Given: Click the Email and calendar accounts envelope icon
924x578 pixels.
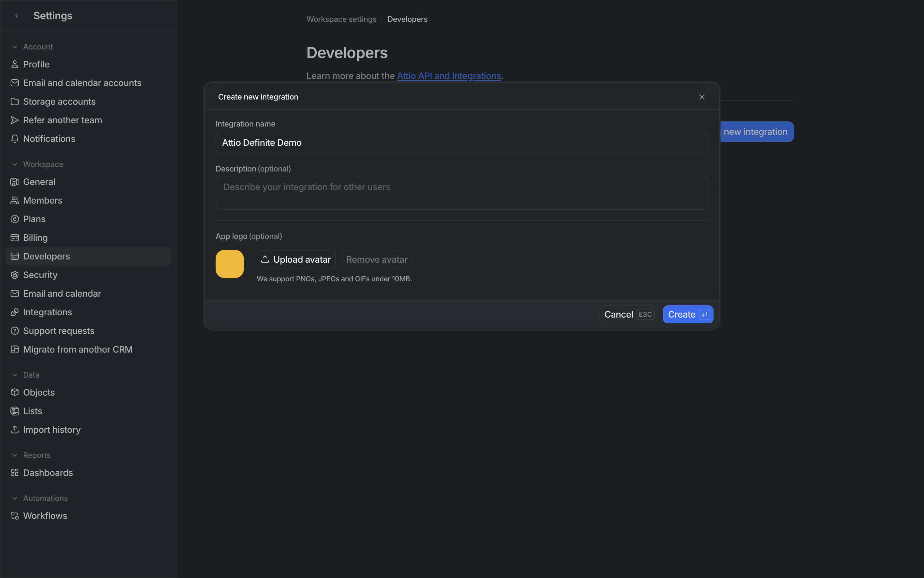Looking at the screenshot, I should coord(14,83).
